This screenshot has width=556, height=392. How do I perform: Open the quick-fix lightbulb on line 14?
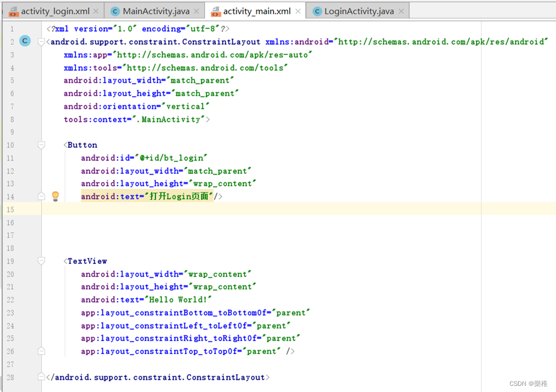point(54,196)
